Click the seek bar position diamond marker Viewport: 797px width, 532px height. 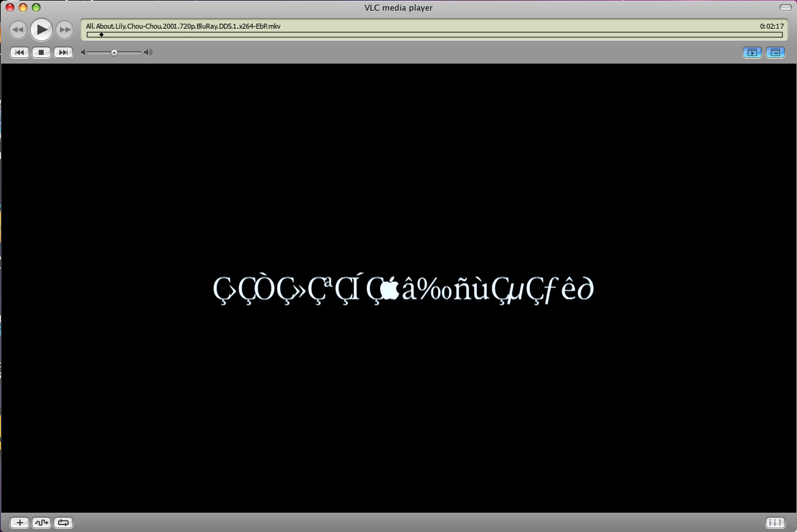101,35
